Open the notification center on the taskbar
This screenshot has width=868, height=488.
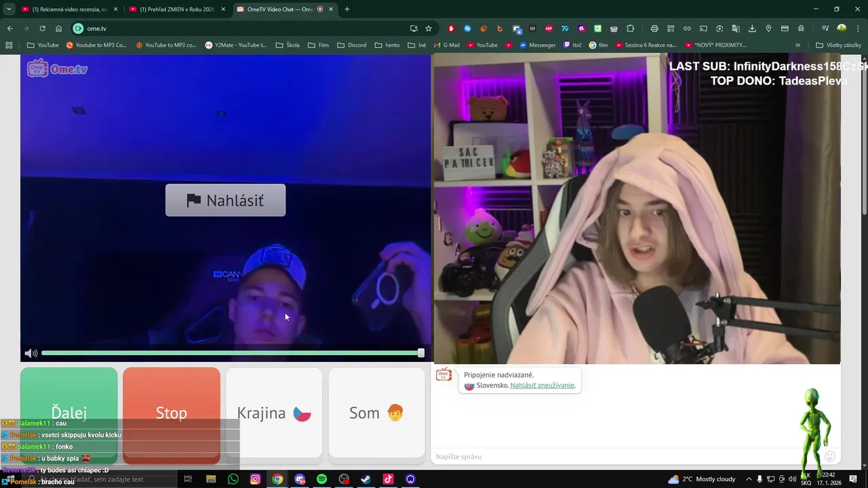[854, 479]
